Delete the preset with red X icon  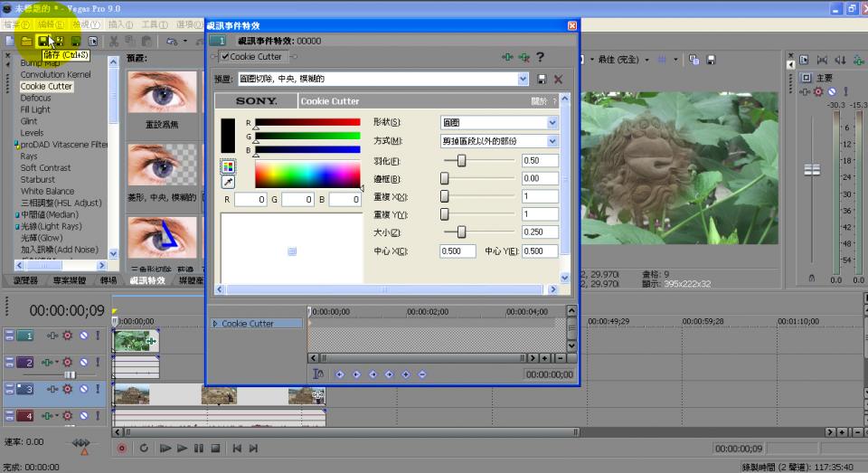pos(558,80)
